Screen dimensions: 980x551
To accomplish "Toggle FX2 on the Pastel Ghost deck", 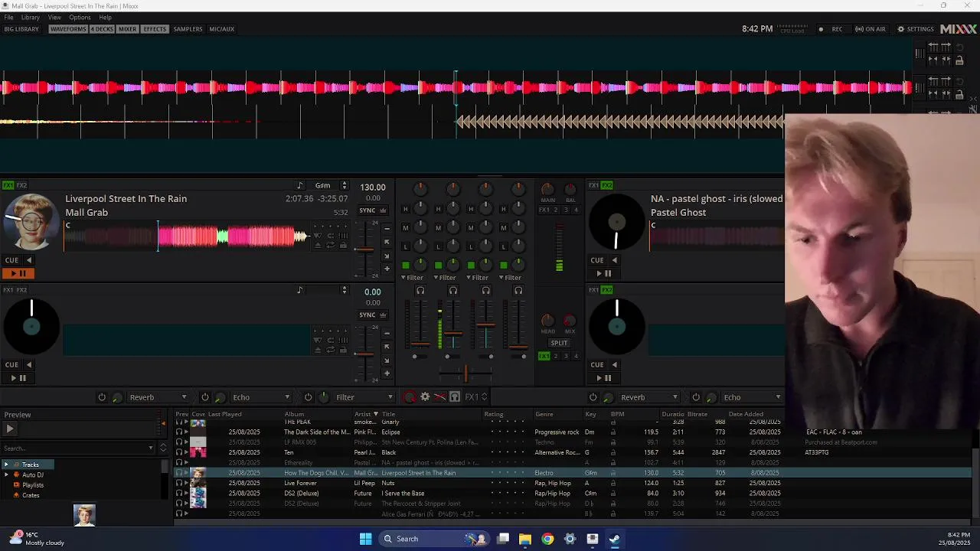I will point(606,185).
